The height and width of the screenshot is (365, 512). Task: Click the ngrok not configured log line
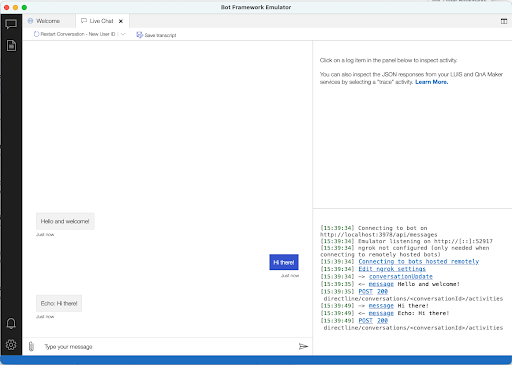[x=405, y=251]
